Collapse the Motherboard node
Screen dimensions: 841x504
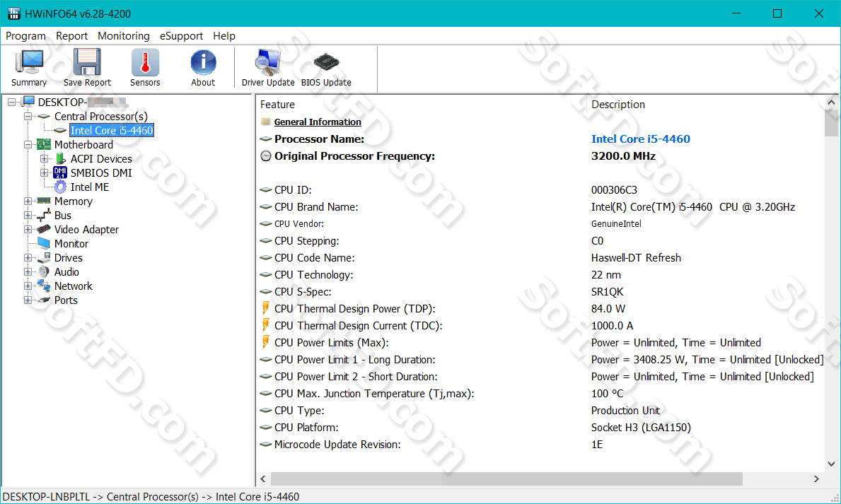tap(28, 145)
